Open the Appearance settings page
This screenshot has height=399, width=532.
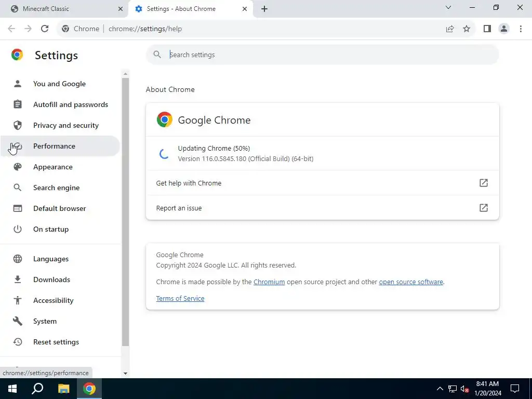tap(60, 167)
